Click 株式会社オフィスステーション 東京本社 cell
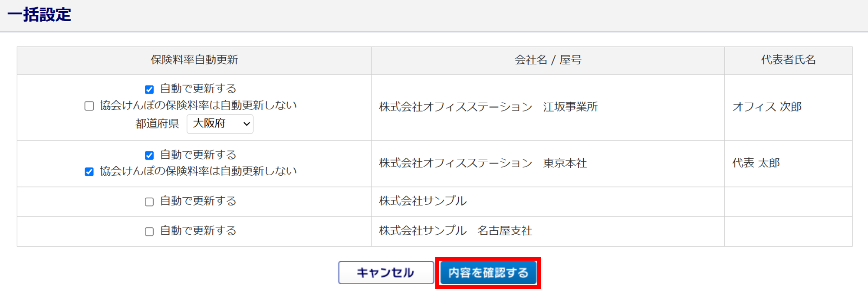The image size is (868, 298). [x=548, y=164]
